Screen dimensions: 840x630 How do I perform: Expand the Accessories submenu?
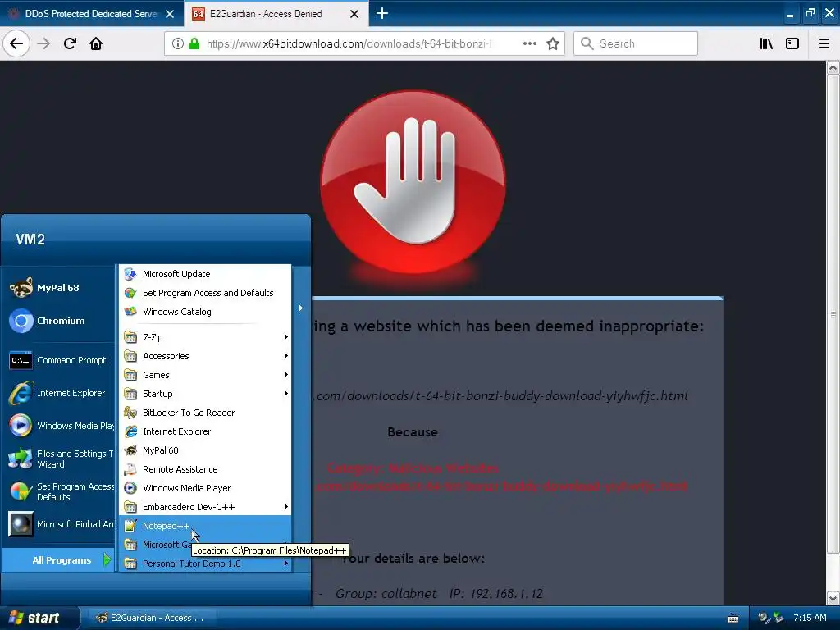(x=206, y=356)
